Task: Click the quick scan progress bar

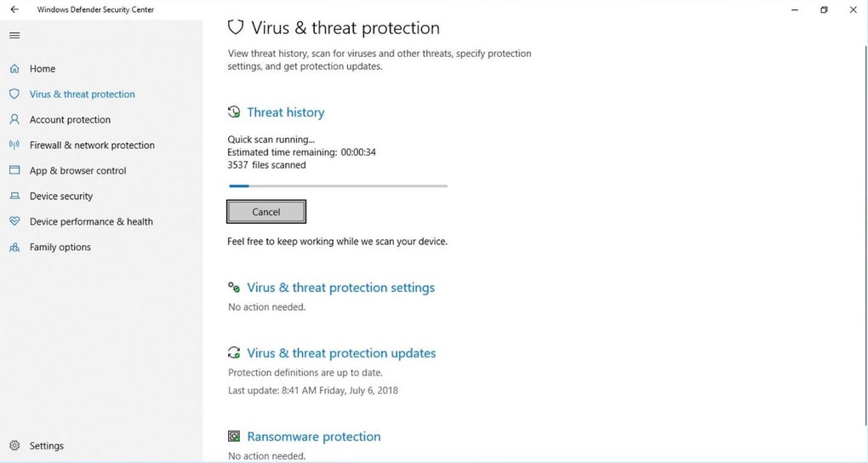Action: click(x=337, y=185)
